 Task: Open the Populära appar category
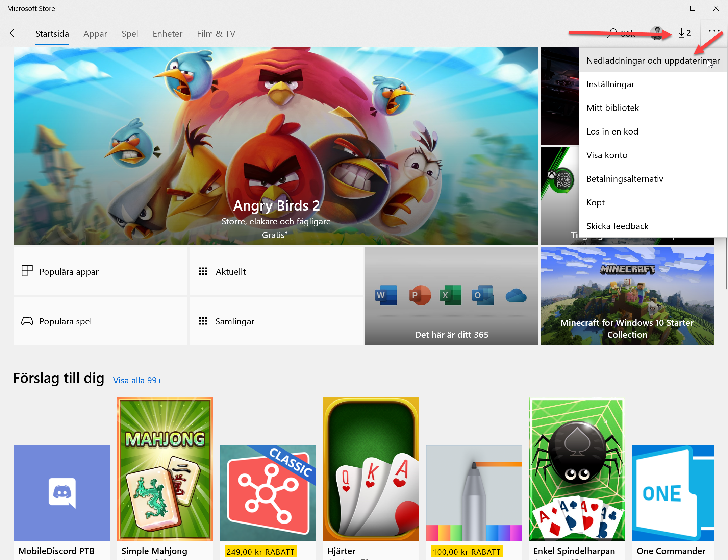pos(101,271)
